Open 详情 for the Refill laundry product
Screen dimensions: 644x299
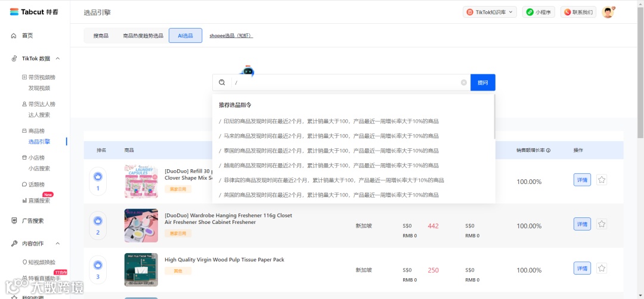click(x=582, y=180)
